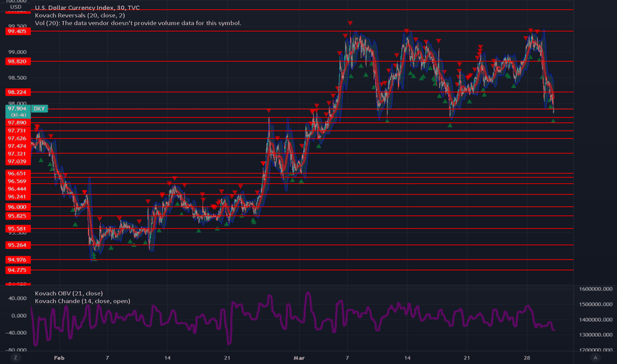Toggle the A auto-scale button
617x364 pixels.
pos(595,357)
